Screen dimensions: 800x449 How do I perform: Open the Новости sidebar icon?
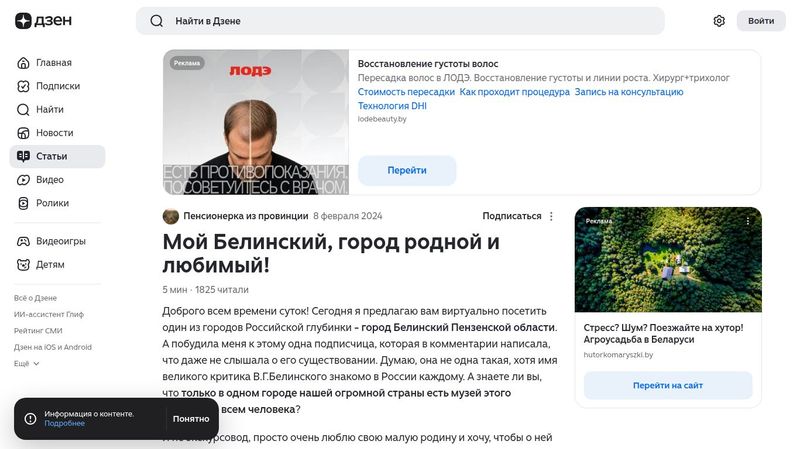click(x=23, y=133)
